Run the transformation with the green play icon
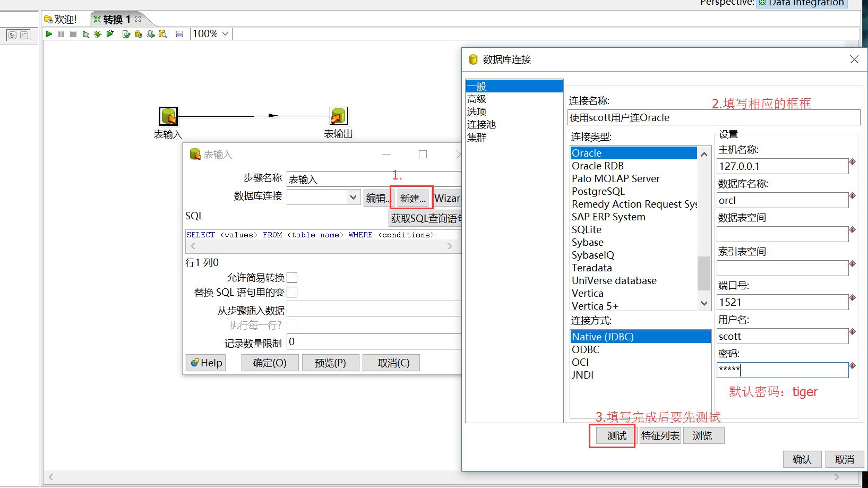The width and height of the screenshot is (868, 488). (x=49, y=33)
